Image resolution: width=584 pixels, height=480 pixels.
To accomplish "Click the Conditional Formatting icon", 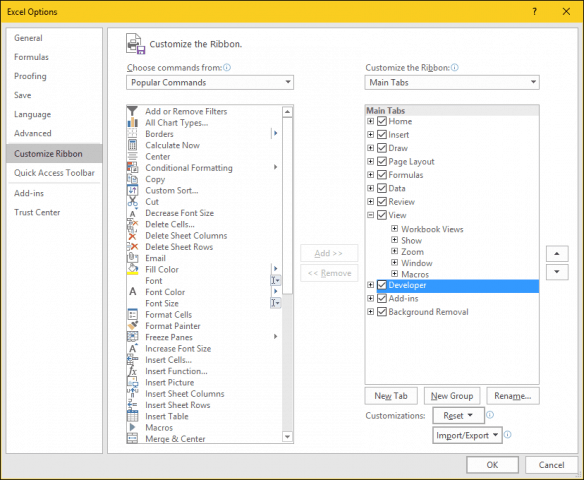I will 132,168.
